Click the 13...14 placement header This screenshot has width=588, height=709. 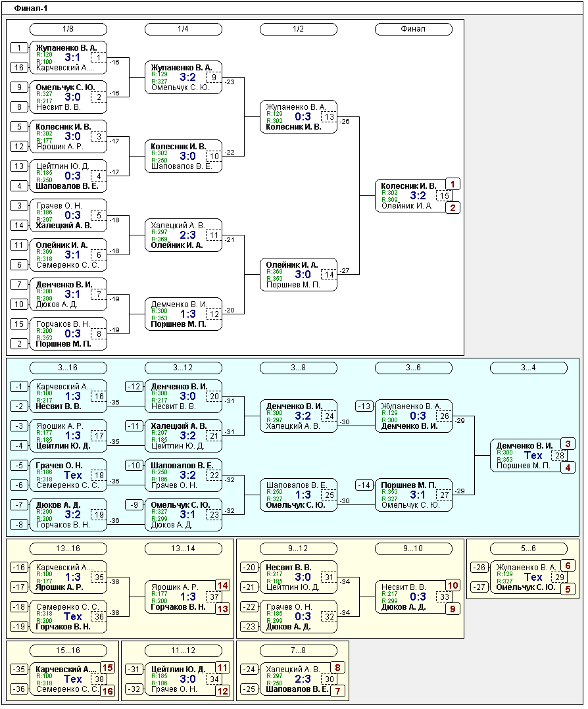click(183, 549)
